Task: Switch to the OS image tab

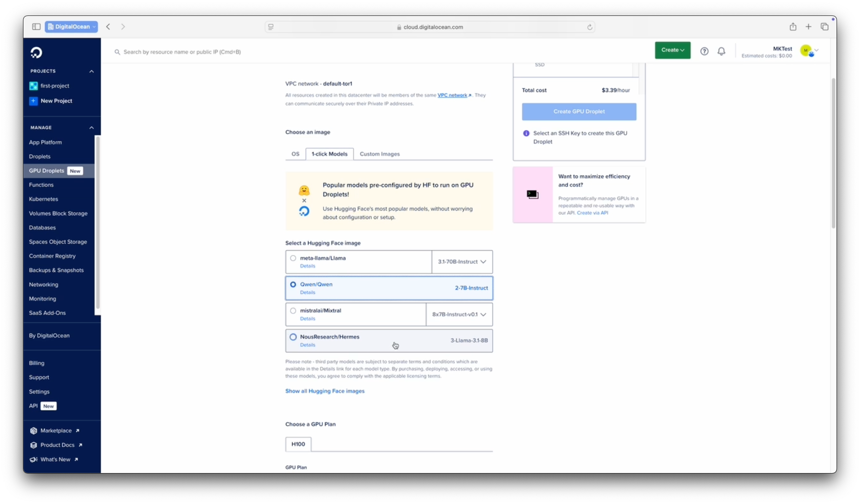Action: point(295,154)
